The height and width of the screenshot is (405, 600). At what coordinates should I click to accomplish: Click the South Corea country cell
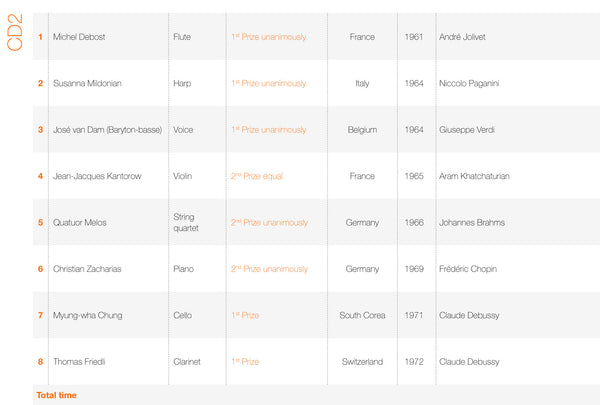[x=362, y=315]
